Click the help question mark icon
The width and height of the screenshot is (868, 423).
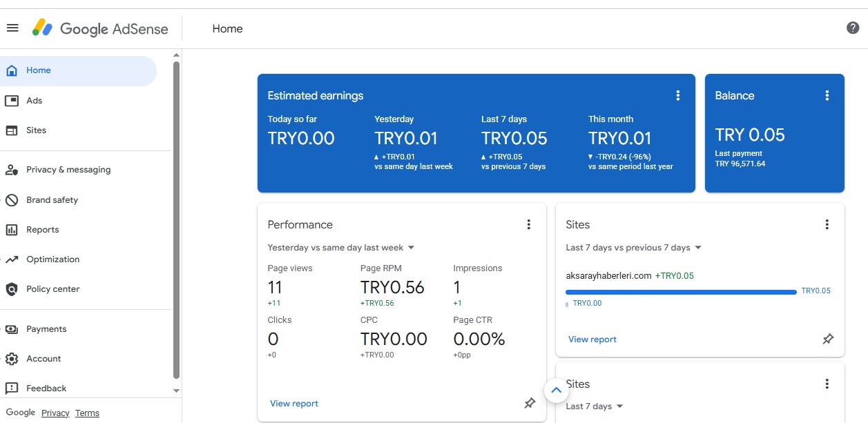[853, 28]
